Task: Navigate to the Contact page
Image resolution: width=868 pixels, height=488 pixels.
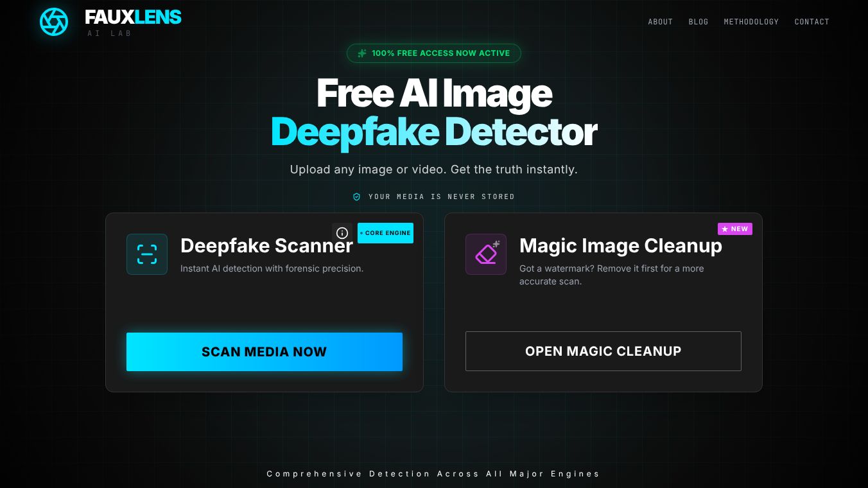Action: [x=812, y=22]
